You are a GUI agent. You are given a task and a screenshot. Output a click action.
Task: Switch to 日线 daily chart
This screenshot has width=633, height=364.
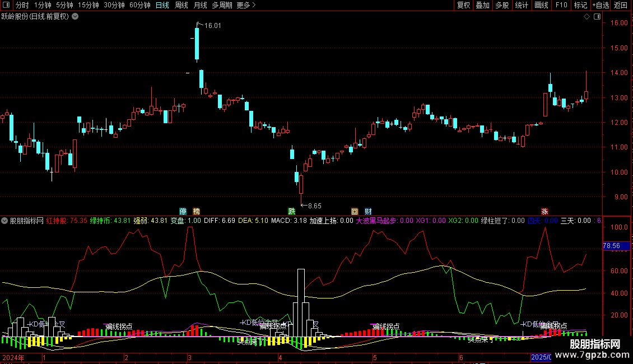(162, 5)
